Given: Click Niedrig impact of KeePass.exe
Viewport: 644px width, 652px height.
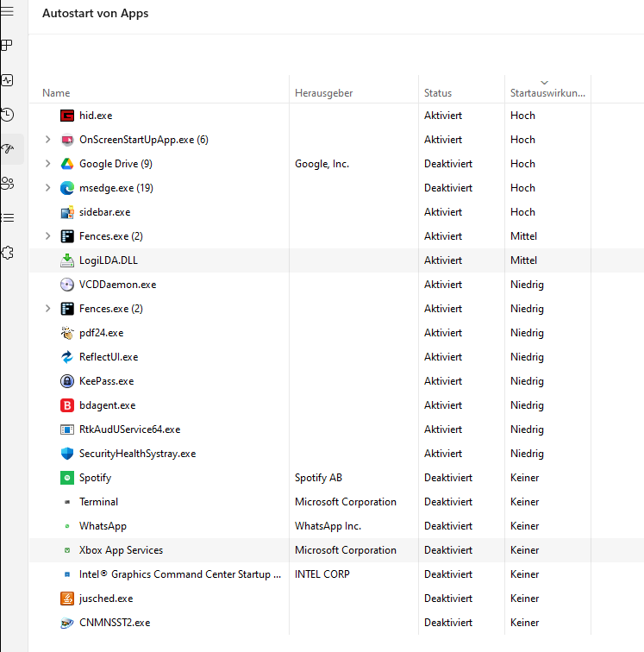Looking at the screenshot, I should 527,381.
